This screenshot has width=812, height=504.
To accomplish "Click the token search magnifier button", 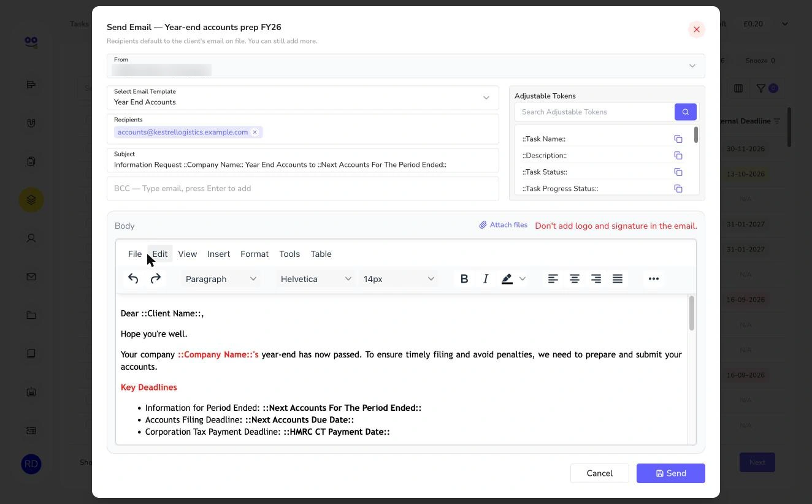I will point(686,112).
